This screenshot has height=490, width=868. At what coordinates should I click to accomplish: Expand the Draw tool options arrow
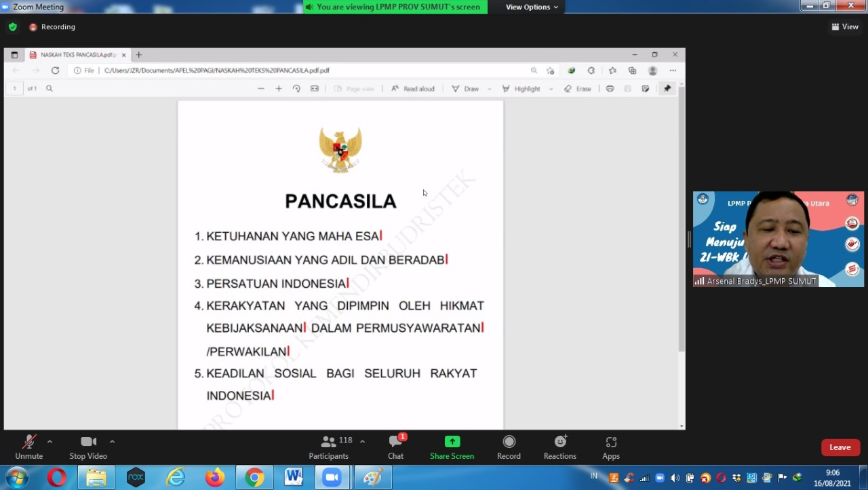(x=489, y=89)
